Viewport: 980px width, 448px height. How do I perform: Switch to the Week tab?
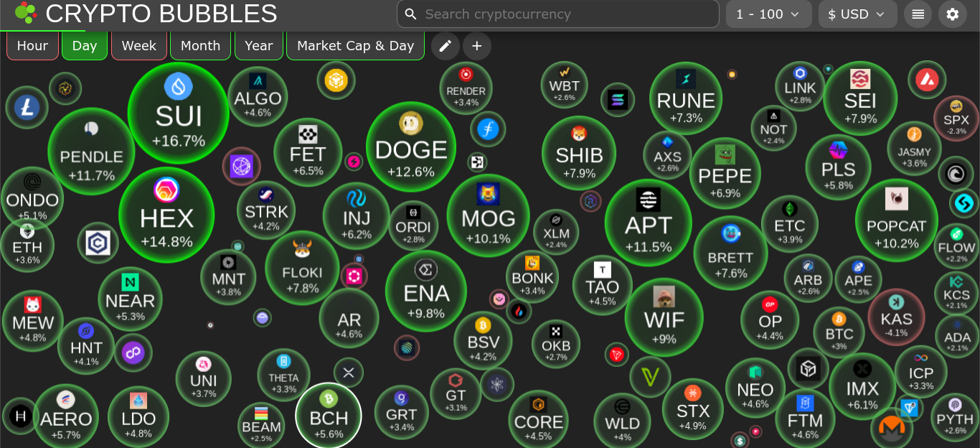click(x=139, y=46)
